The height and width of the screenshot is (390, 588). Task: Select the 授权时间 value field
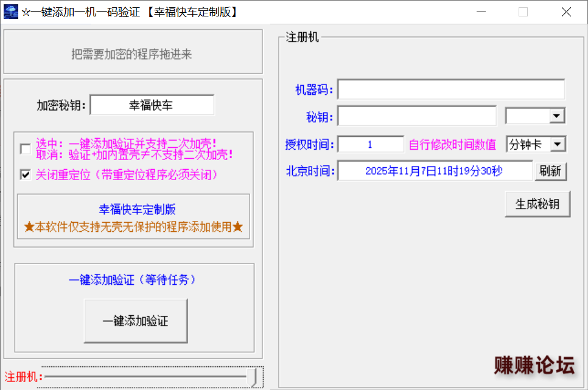click(371, 144)
